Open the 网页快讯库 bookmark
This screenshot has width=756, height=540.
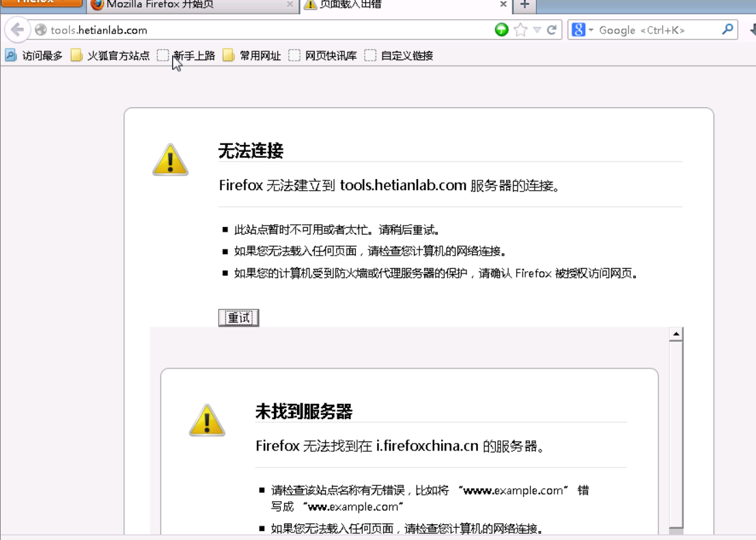pos(322,56)
